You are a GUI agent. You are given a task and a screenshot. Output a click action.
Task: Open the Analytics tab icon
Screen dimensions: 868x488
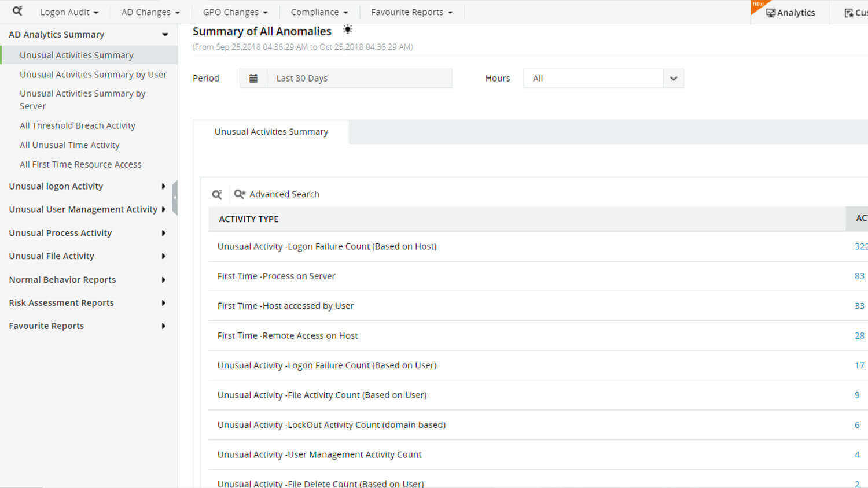770,13
